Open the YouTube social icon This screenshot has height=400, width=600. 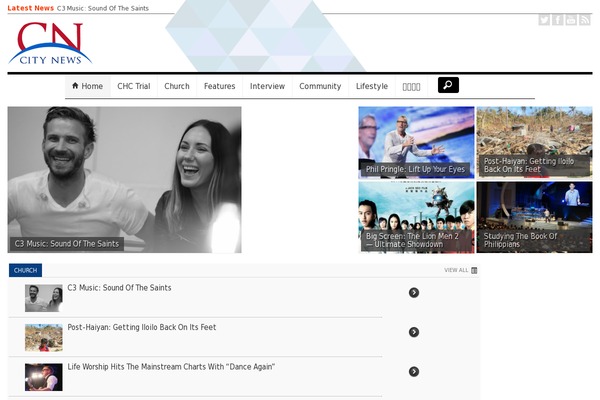(x=571, y=20)
